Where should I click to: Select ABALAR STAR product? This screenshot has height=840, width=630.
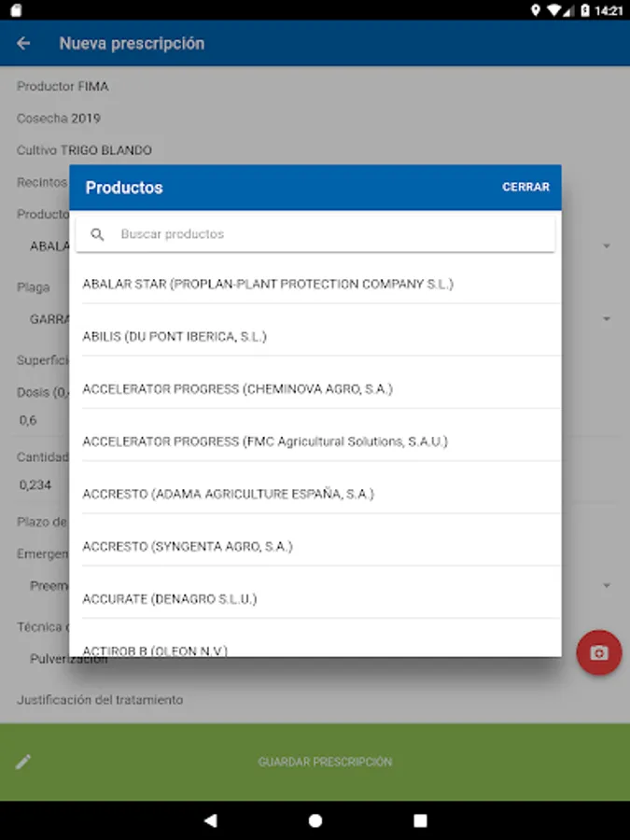(x=321, y=284)
